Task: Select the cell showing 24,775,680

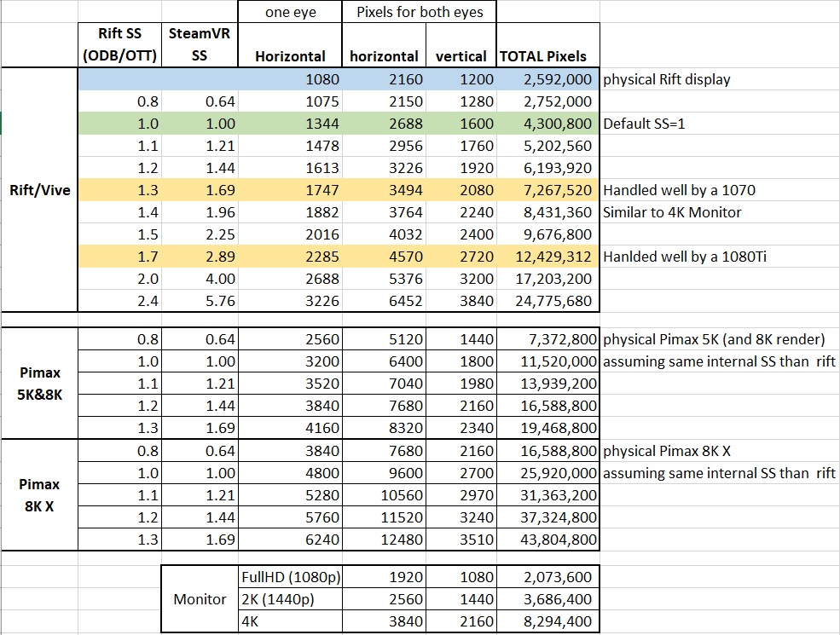Action: [548, 301]
